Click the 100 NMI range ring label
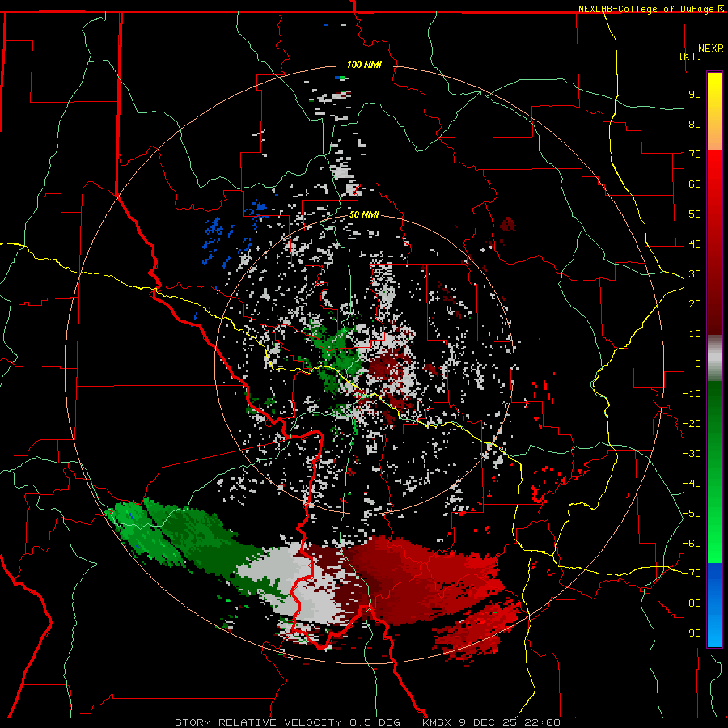 click(x=364, y=65)
